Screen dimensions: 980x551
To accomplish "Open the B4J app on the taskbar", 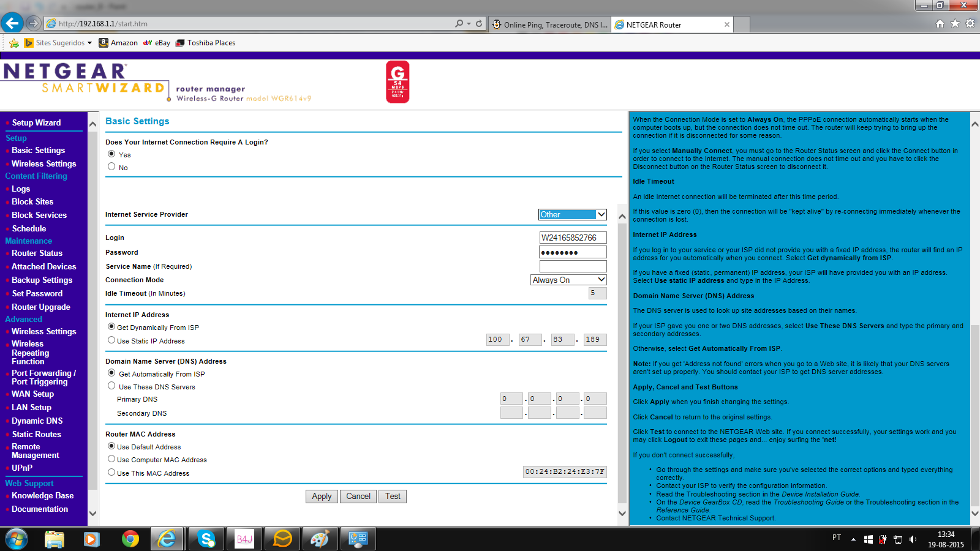I will coord(244,539).
